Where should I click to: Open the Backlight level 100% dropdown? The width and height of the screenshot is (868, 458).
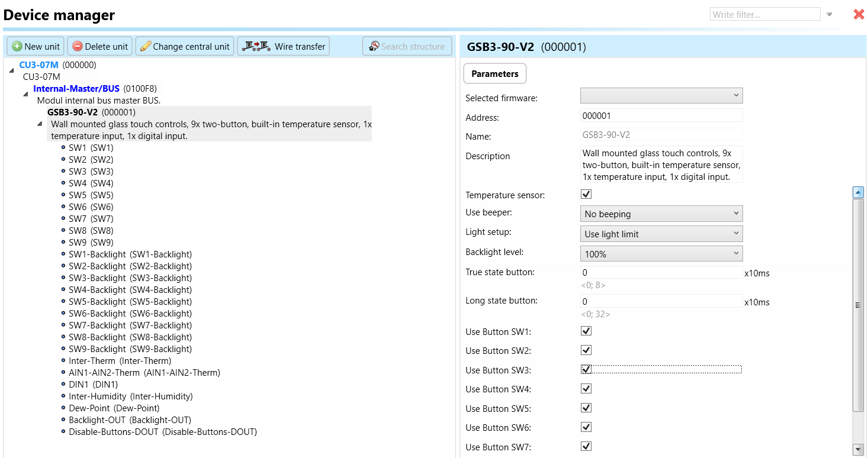[x=661, y=254]
